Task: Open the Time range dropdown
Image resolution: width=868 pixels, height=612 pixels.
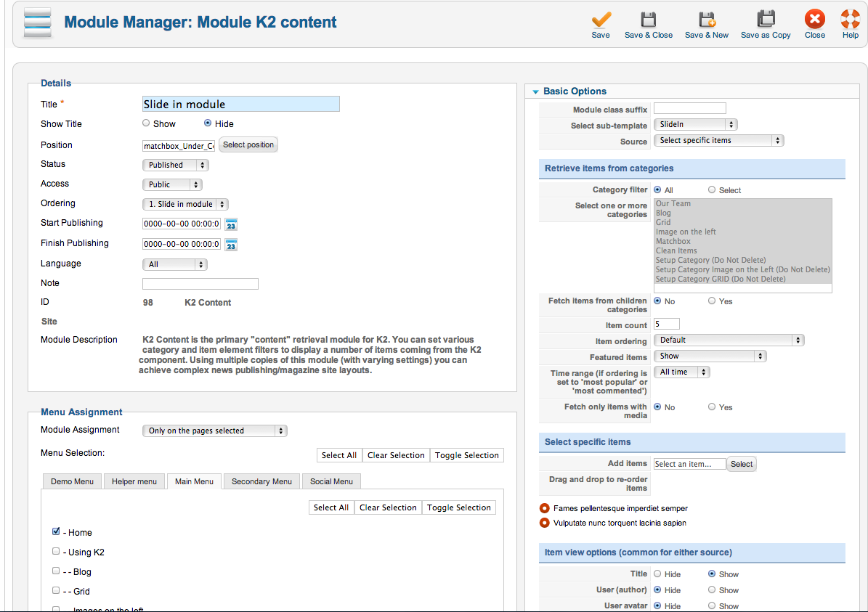Action: (682, 372)
